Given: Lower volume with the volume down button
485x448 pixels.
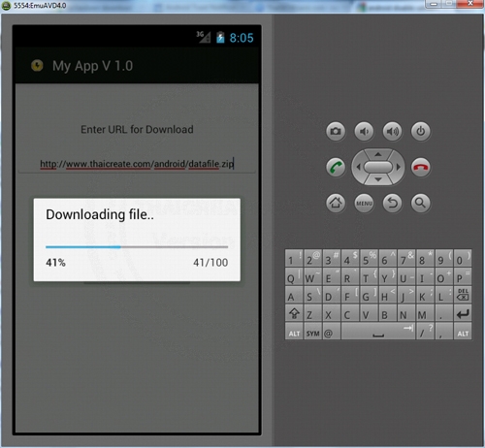Looking at the screenshot, I should (x=364, y=131).
